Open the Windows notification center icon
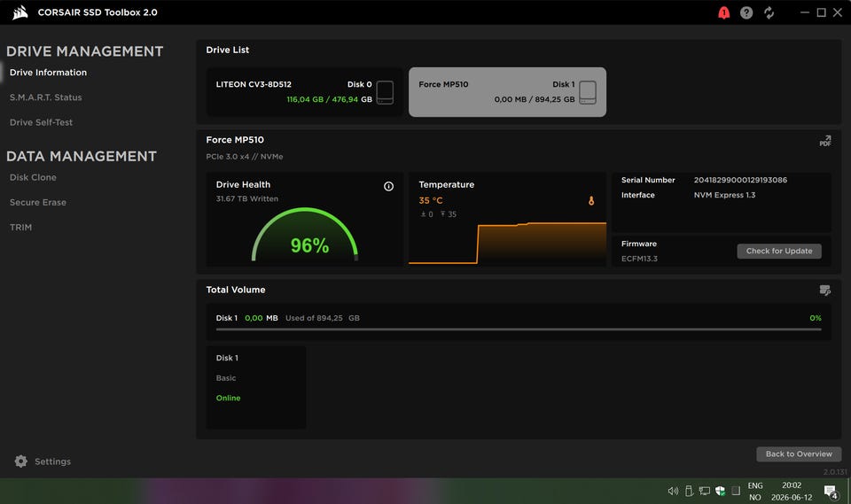 point(831,492)
